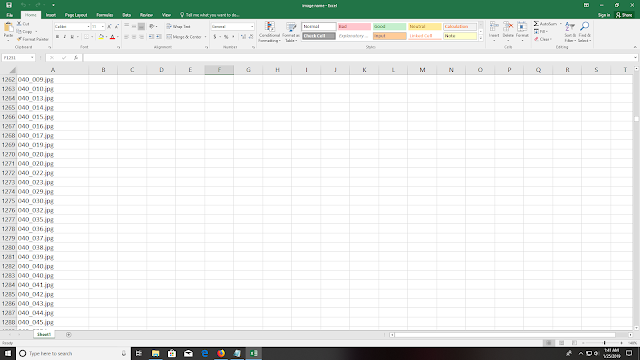Switch to the Review tab
This screenshot has width=640, height=360.
[x=146, y=15]
